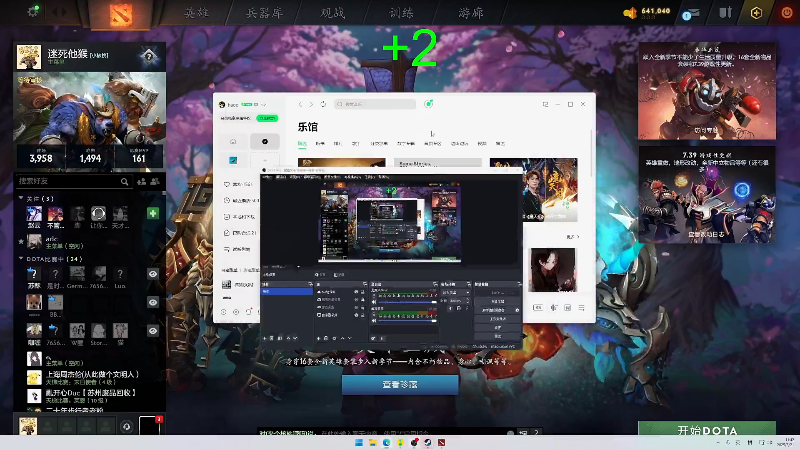
Task: Go back in the music app
Action: pyautogui.click(x=301, y=104)
